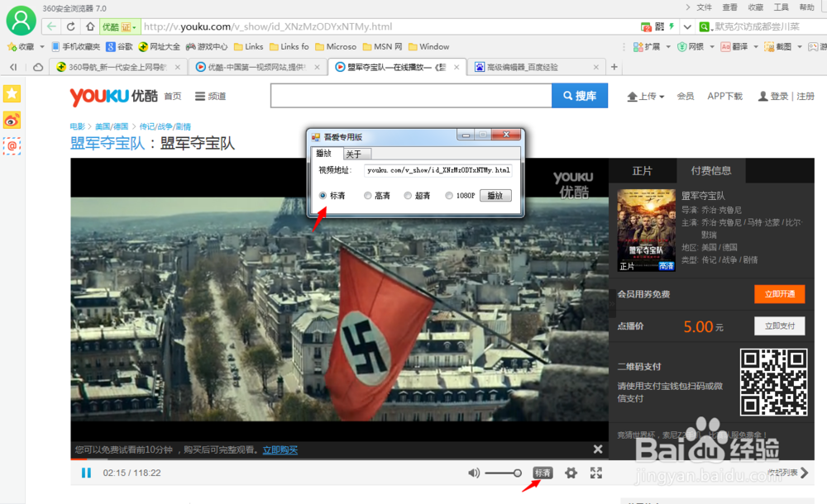Close the 高级编辑器 百度经验 tab
827x504 pixels.
click(x=596, y=67)
